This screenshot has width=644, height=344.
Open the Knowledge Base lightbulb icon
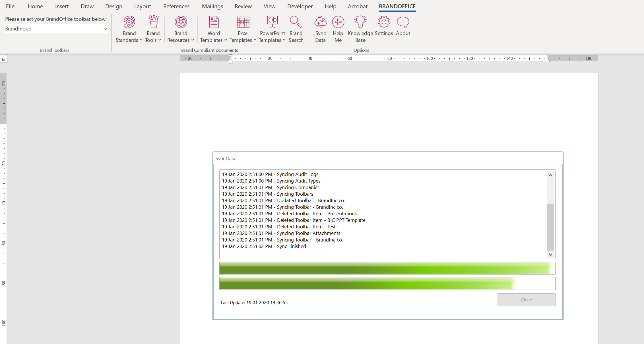pyautogui.click(x=360, y=22)
